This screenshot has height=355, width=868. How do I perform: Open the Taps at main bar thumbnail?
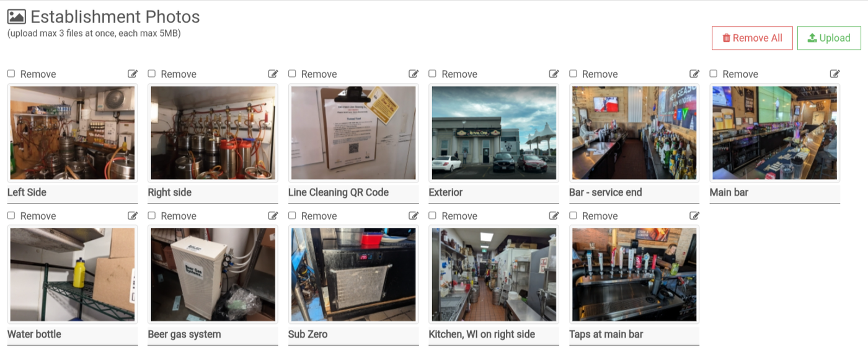point(634,274)
